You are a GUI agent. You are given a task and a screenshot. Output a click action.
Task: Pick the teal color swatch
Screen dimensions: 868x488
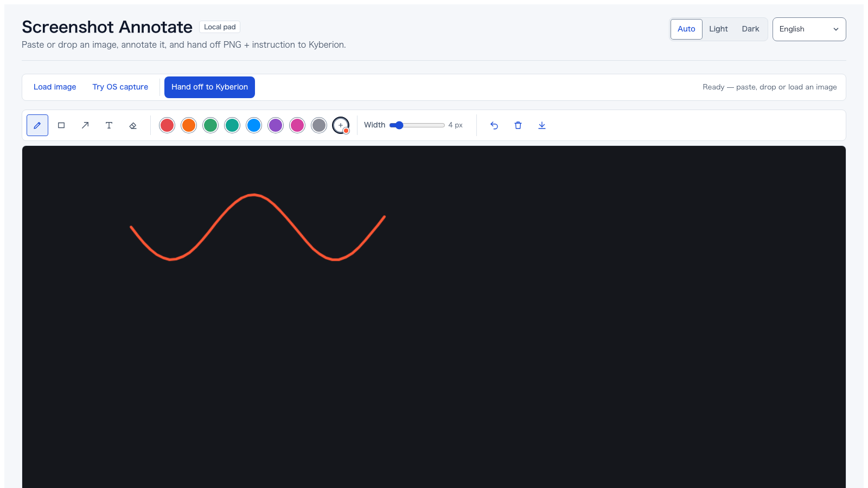click(x=232, y=125)
